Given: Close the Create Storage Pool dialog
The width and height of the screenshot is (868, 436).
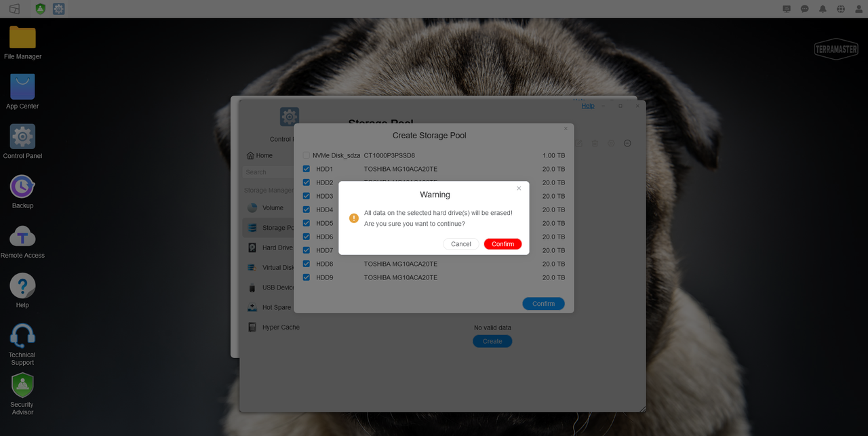Looking at the screenshot, I should click(x=566, y=129).
